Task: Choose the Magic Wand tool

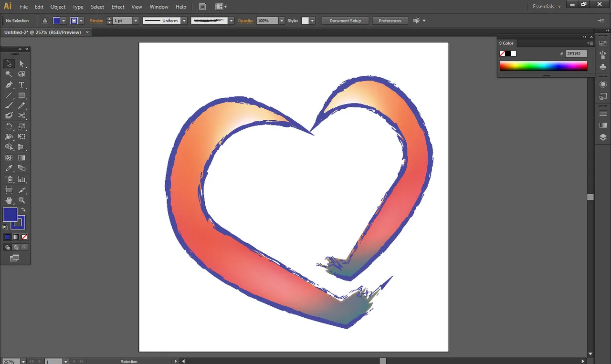Action: tap(9, 74)
